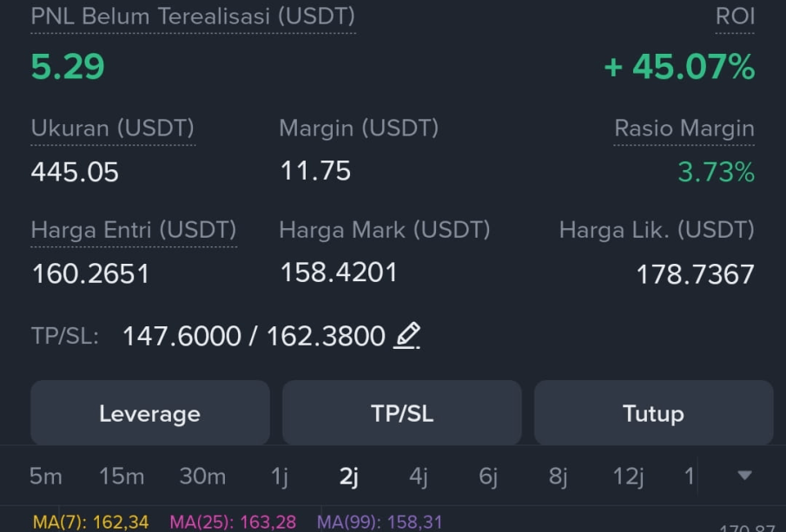Select the 5m timeframe
Image resolution: width=786 pixels, height=532 pixels.
pyautogui.click(x=46, y=476)
